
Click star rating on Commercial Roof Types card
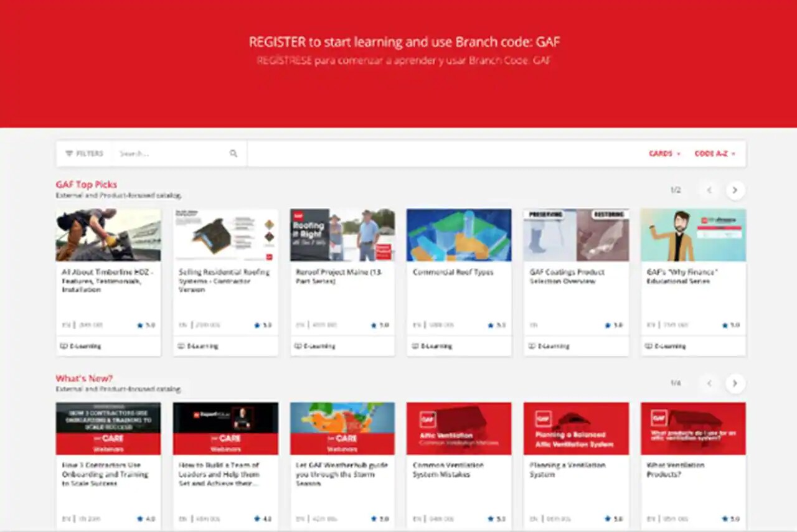click(x=491, y=325)
